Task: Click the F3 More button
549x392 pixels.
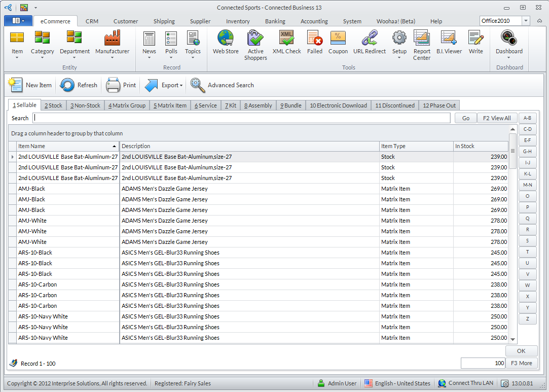Action: pyautogui.click(x=521, y=363)
